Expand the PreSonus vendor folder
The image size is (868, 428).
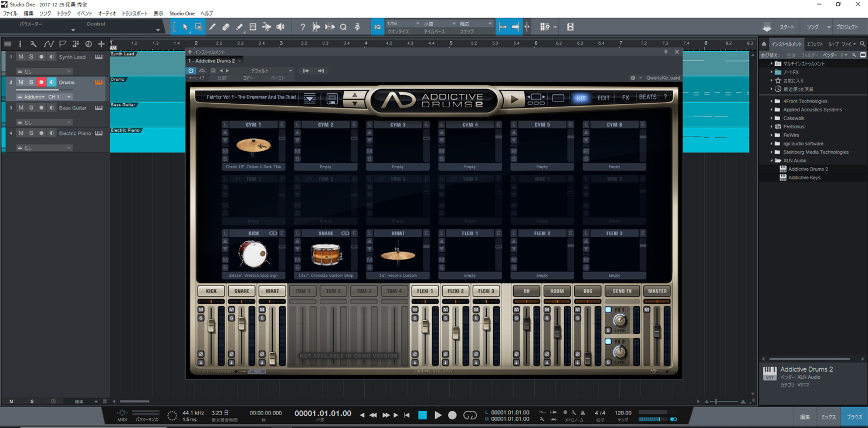point(772,127)
